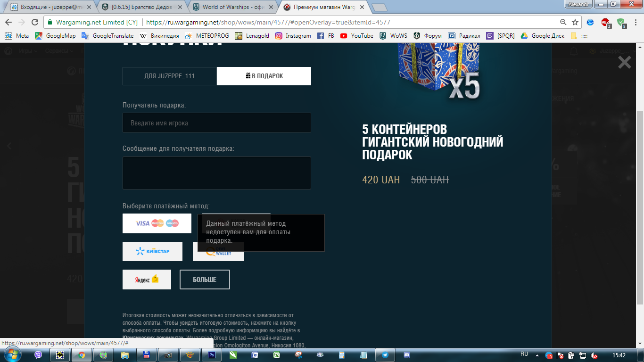Focus the gift message text area
The width and height of the screenshot is (644, 362).
click(217, 173)
